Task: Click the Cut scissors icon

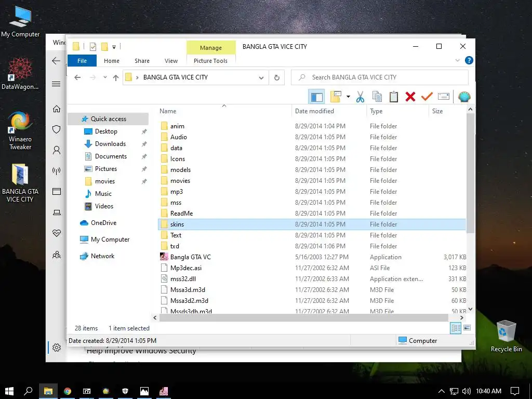Action: (360, 97)
